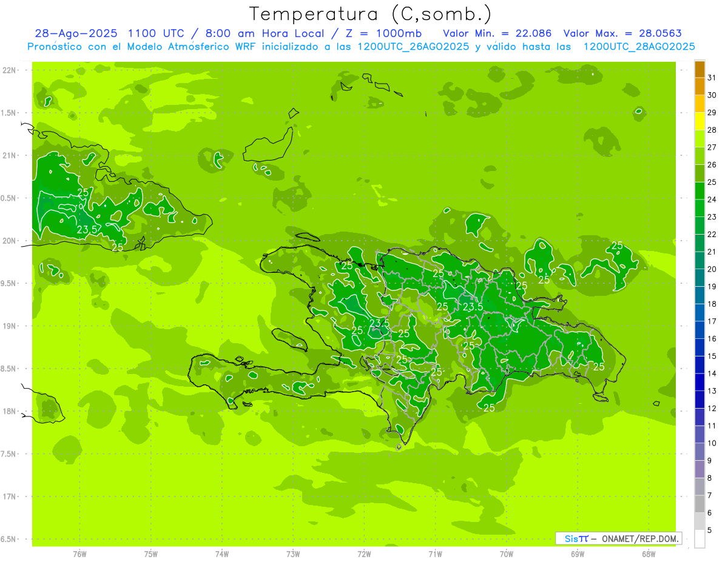Click 'Valor Min. = 22.086' text
Screen dimensions: 728x562
[x=497, y=33]
